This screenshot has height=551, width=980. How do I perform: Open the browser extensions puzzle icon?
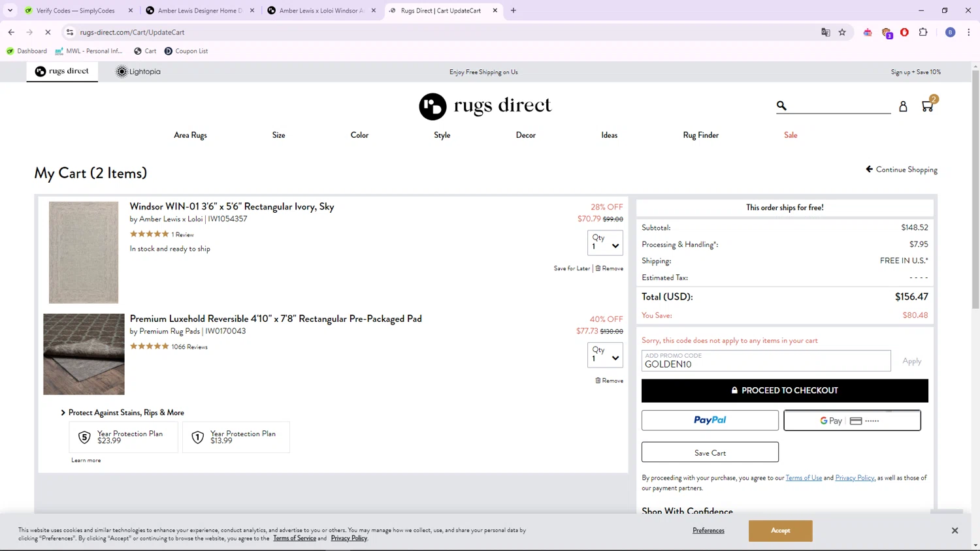[x=923, y=32]
